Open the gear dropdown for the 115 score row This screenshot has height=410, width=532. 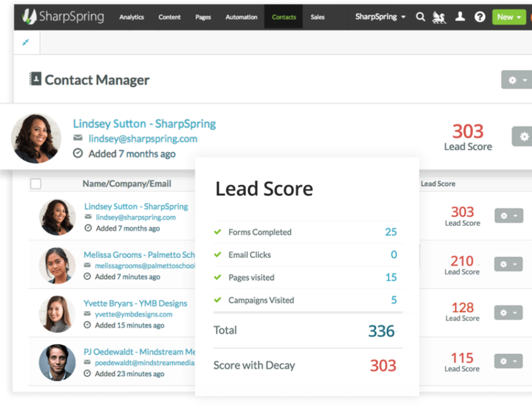508,361
